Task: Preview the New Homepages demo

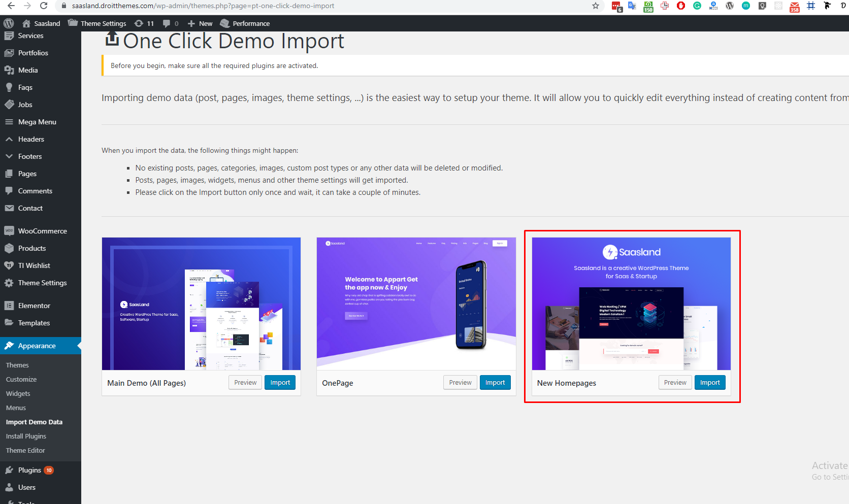Action: [675, 383]
